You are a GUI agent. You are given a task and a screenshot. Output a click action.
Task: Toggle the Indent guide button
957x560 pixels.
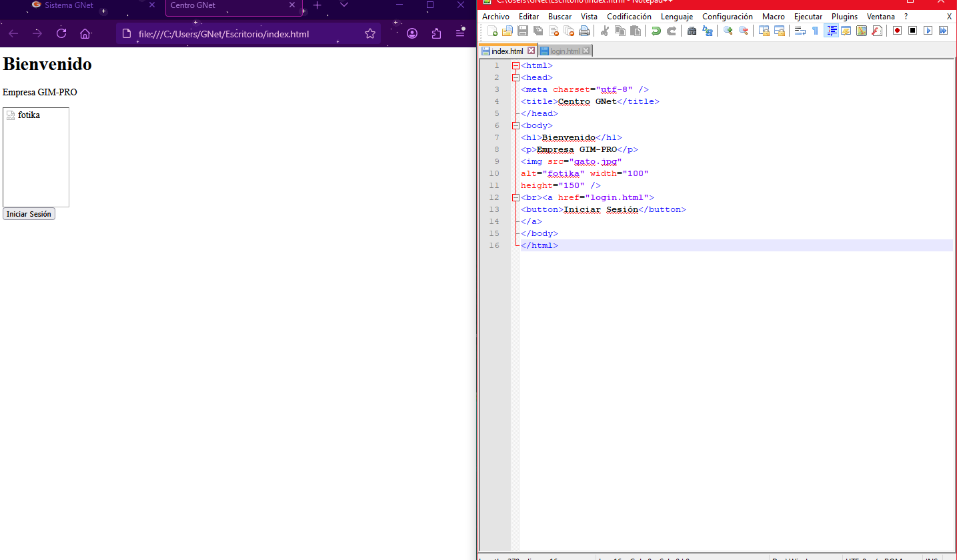coord(831,31)
